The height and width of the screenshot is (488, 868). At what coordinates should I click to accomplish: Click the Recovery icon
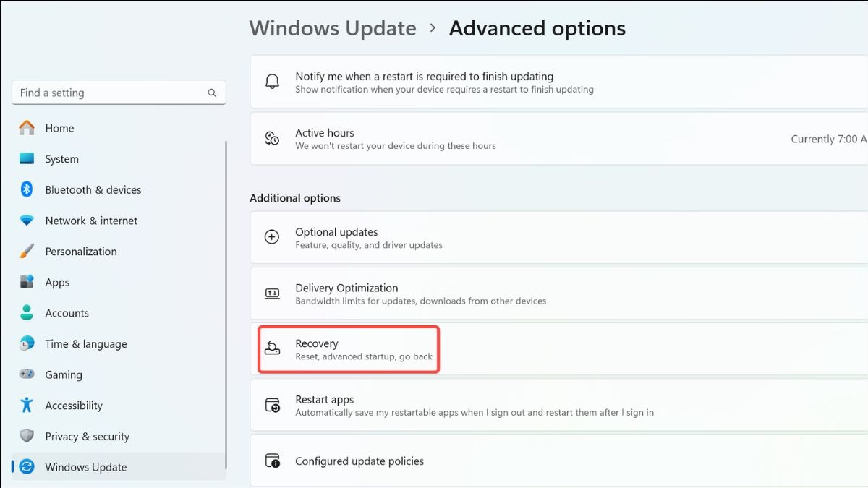click(272, 348)
